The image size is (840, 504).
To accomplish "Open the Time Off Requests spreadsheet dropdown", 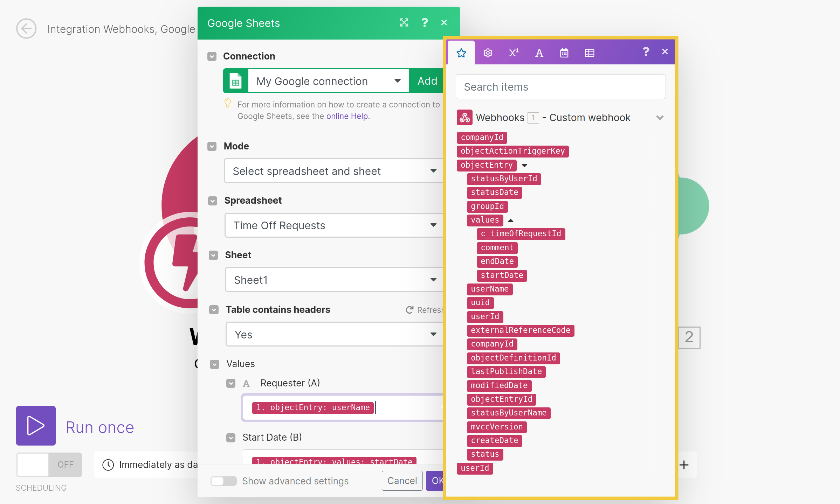I will [x=334, y=225].
